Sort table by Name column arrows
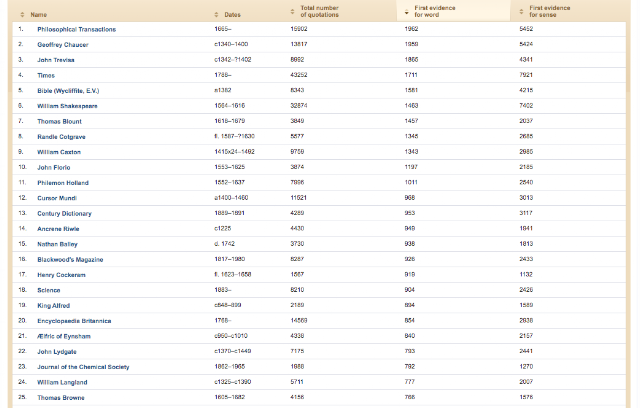 point(22,15)
